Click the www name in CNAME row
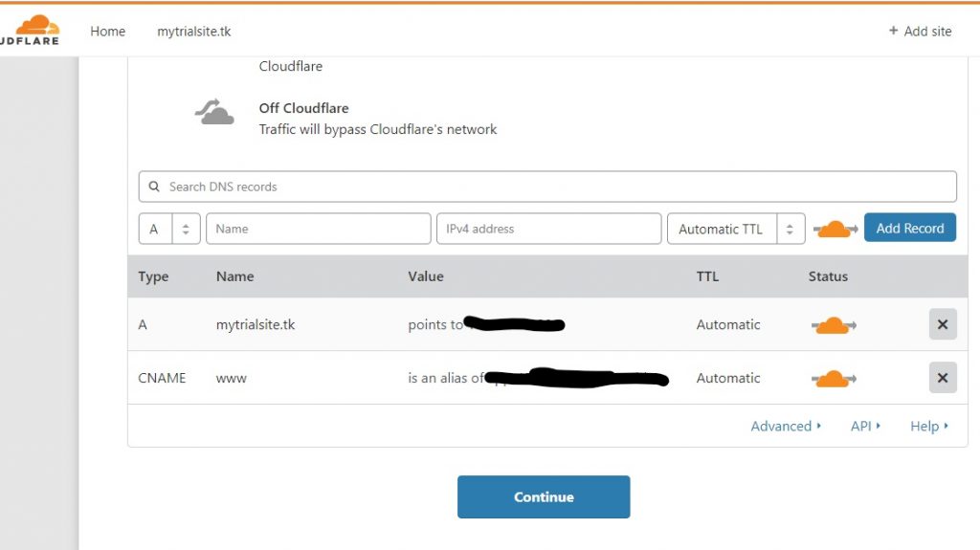The width and height of the screenshot is (980, 550). 232,378
